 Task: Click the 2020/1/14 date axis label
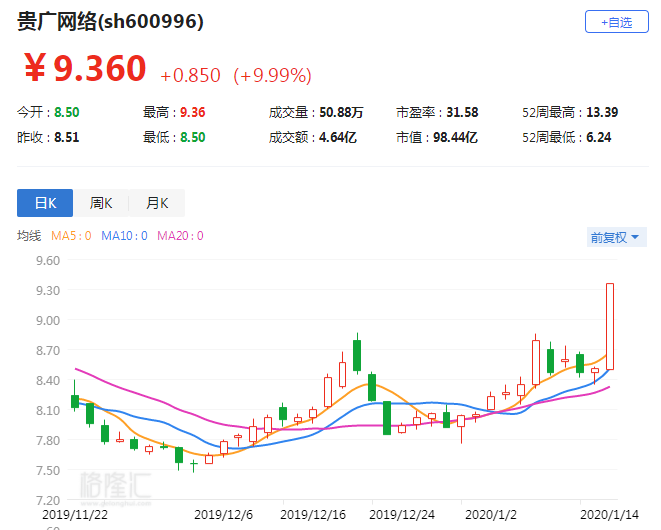610,514
